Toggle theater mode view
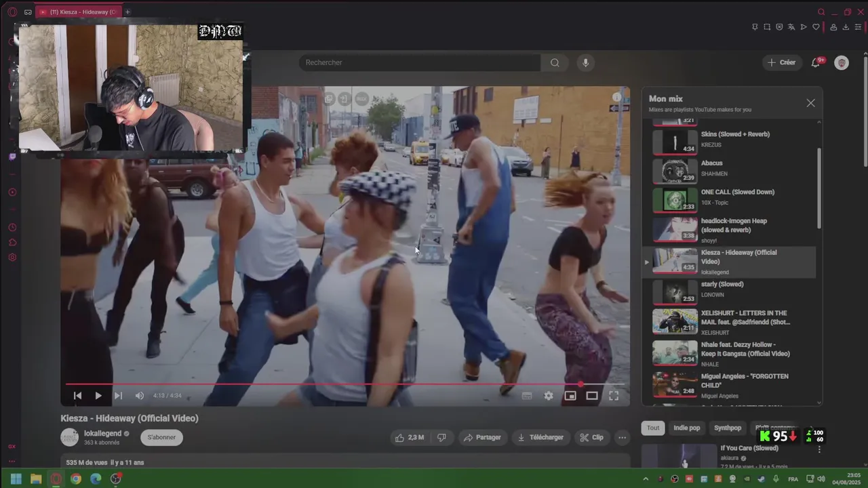 (x=592, y=396)
